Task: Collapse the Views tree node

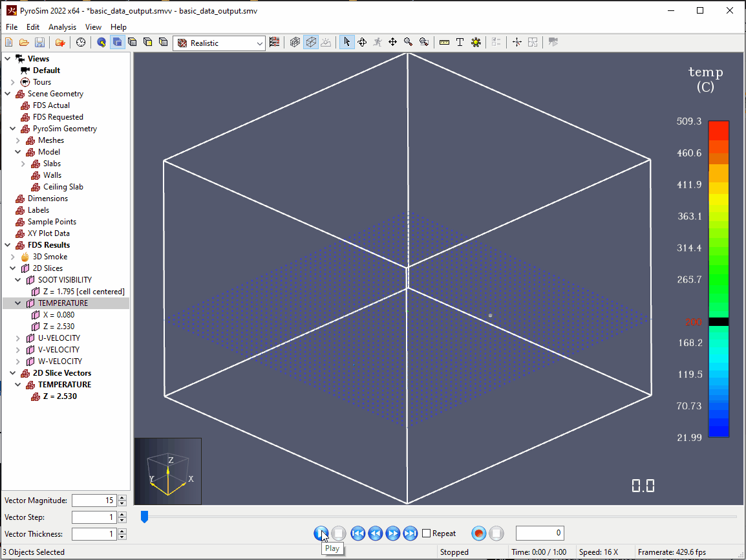Action: point(8,58)
